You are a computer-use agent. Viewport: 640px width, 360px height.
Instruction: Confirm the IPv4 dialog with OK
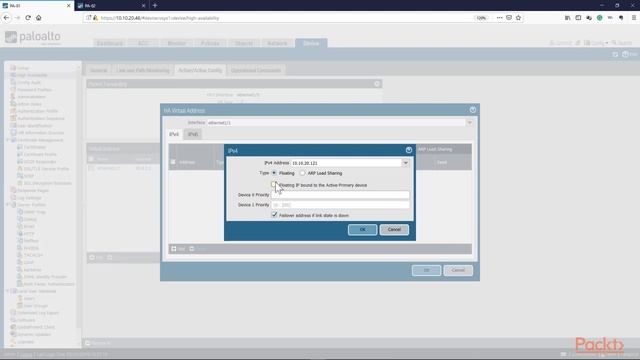tap(362, 229)
